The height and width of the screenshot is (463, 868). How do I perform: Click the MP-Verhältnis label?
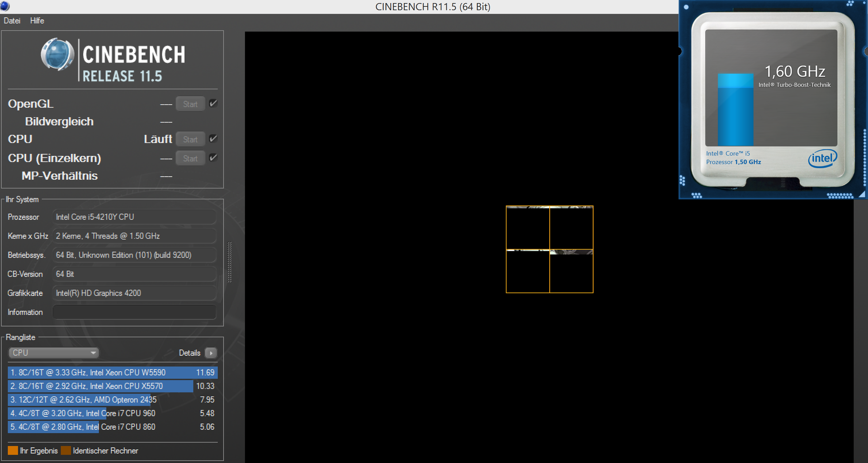(x=60, y=176)
